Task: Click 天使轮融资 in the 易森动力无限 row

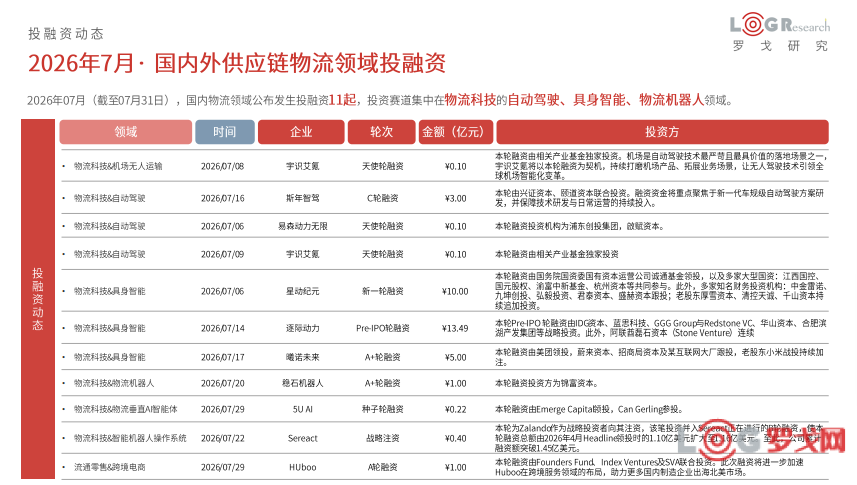Action: (383, 226)
